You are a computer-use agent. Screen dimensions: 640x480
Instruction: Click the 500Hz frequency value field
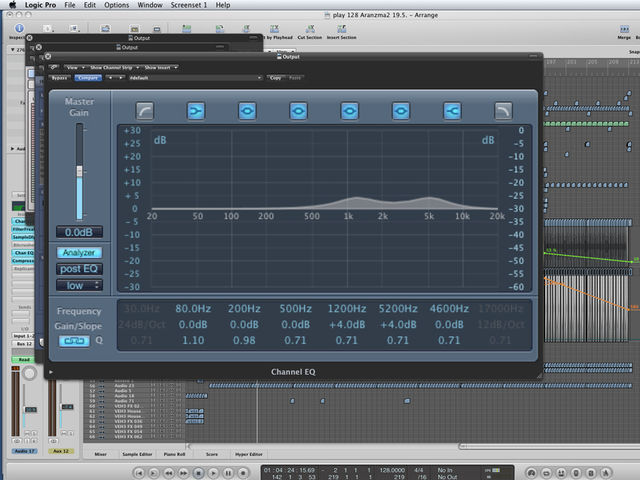pyautogui.click(x=296, y=309)
